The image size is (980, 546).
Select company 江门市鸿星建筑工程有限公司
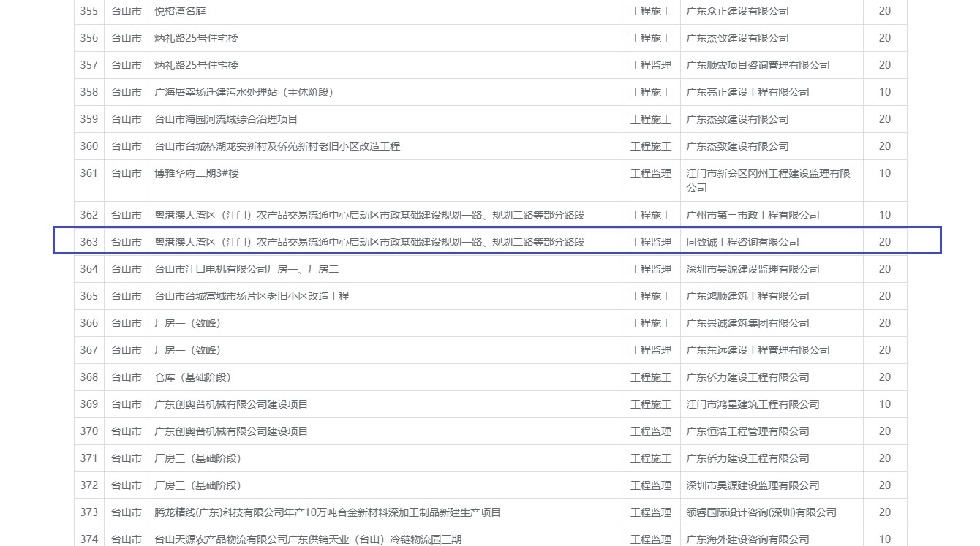[x=753, y=404]
